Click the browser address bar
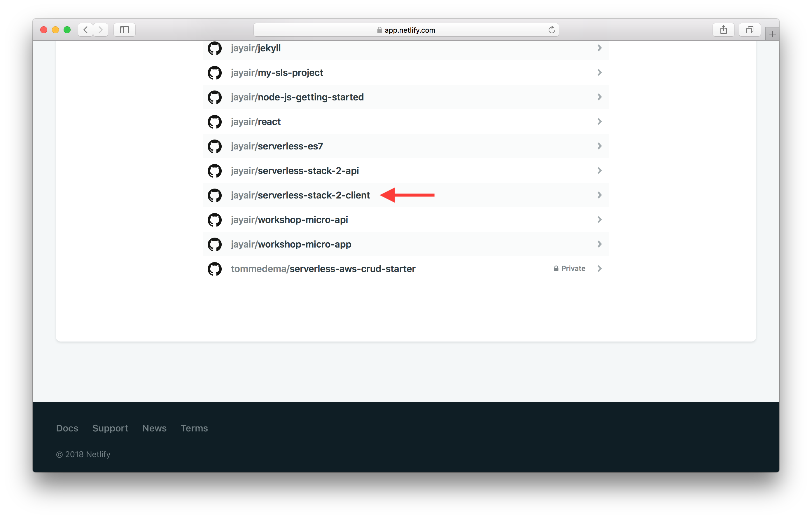This screenshot has height=519, width=812. [x=406, y=29]
